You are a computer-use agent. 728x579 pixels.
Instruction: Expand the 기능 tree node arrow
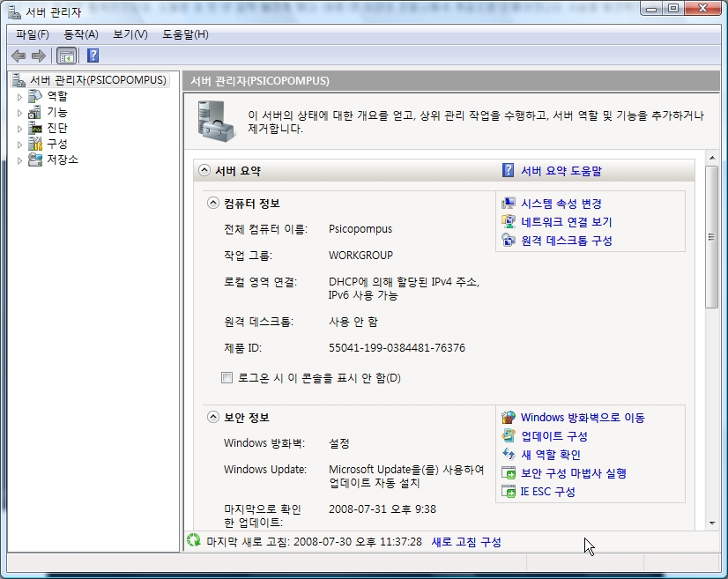[19, 113]
